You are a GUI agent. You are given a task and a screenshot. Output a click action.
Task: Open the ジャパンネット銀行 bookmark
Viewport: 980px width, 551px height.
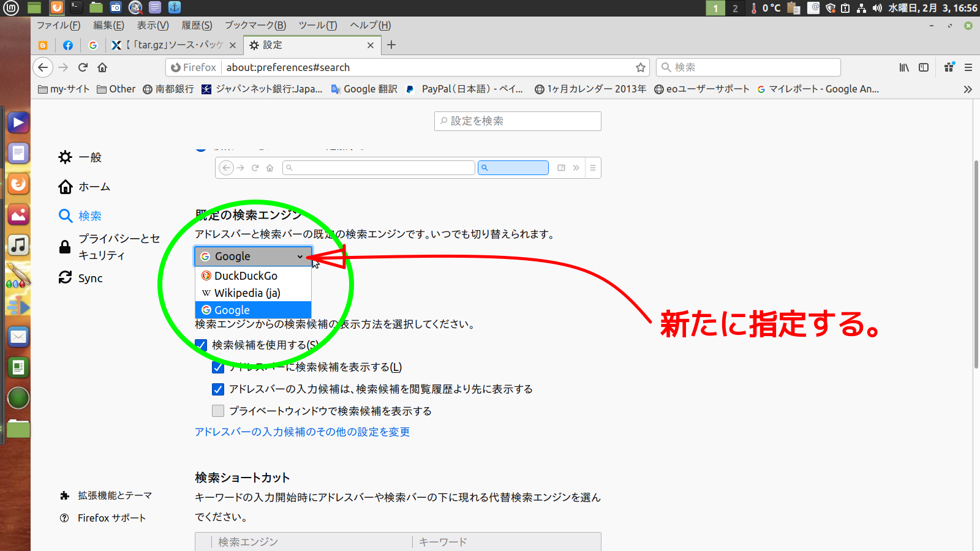262,89
